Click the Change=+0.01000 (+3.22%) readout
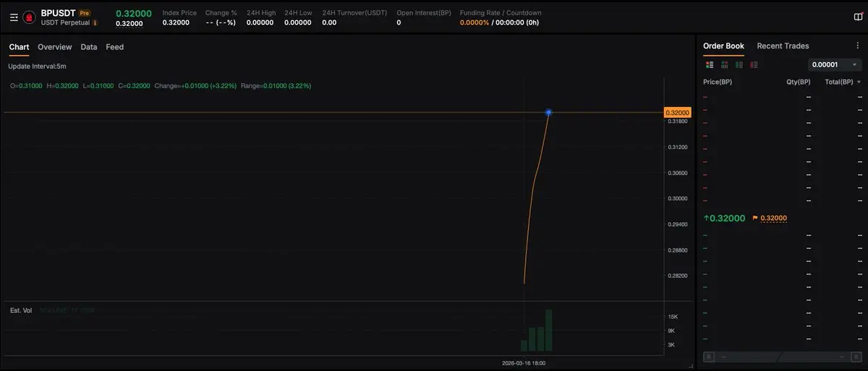 pyautogui.click(x=195, y=86)
